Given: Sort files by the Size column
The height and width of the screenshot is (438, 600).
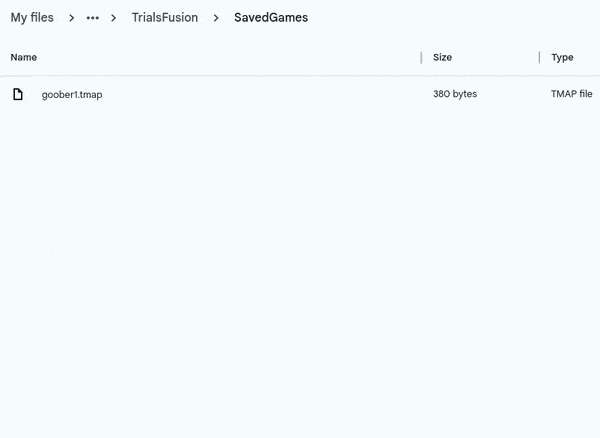Looking at the screenshot, I should 442,57.
